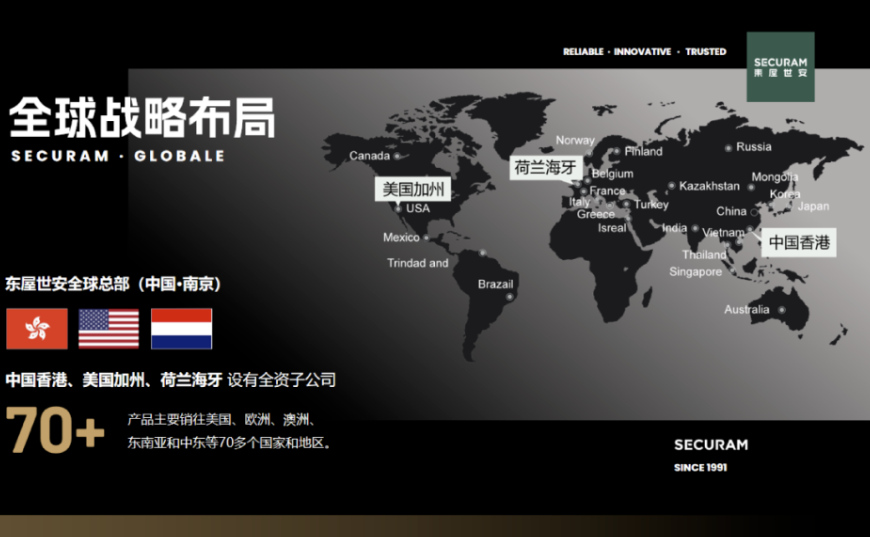Viewport: 870px width, 537px height.
Task: Click the Greece map label
Action: pyautogui.click(x=596, y=214)
